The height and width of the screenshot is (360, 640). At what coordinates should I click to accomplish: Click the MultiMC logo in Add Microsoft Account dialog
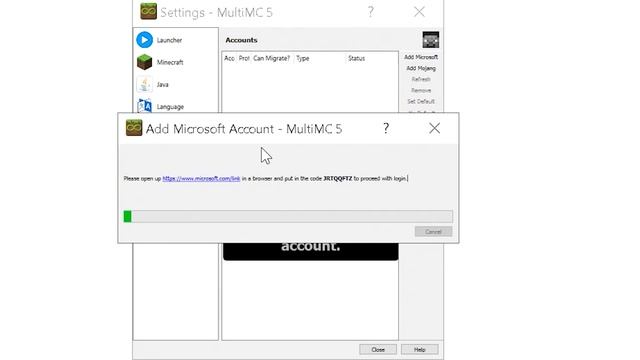pos(134,128)
